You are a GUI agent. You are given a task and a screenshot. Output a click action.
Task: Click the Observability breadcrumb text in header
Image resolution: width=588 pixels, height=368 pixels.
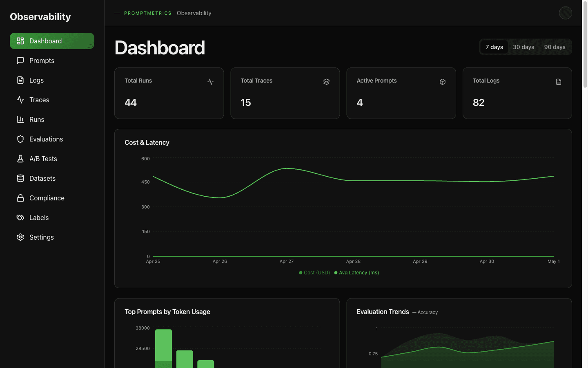pyautogui.click(x=194, y=13)
